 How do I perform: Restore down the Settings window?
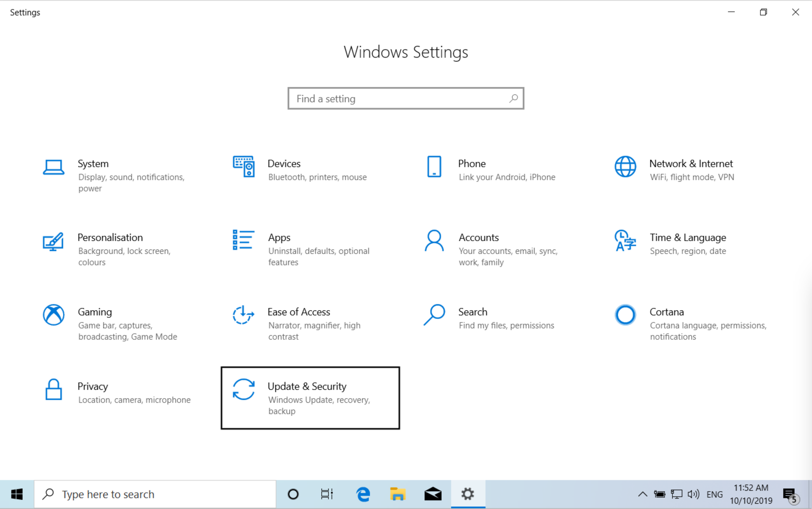coord(763,12)
